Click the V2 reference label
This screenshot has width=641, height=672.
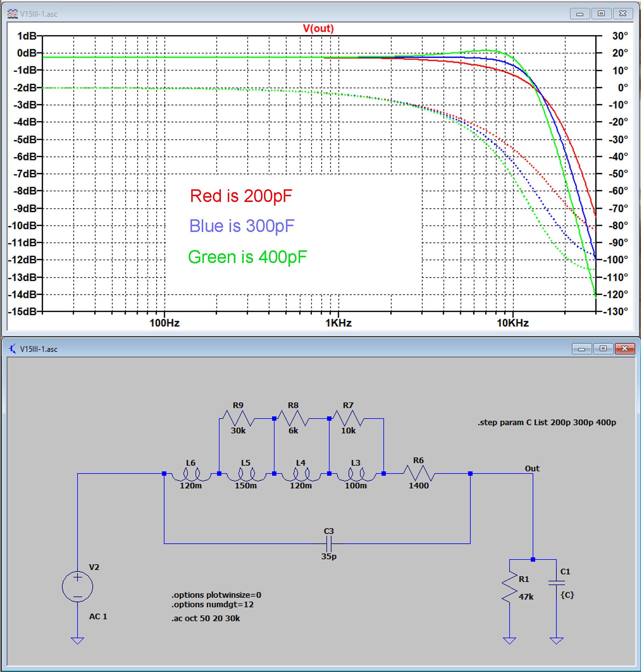tap(94, 567)
